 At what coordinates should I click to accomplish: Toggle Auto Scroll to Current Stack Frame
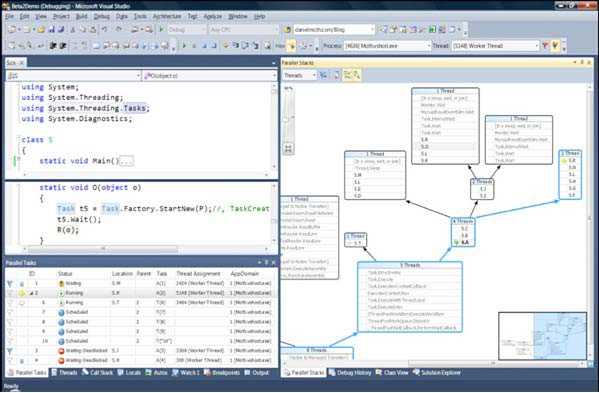(347, 75)
